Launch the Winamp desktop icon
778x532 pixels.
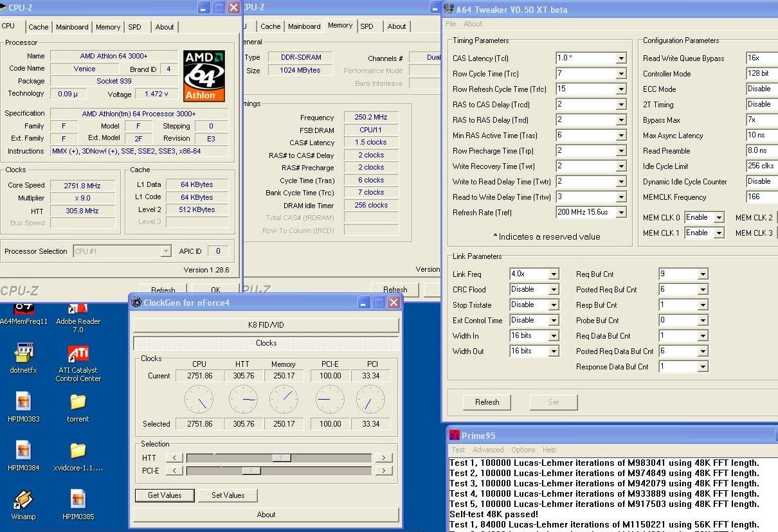point(24,505)
